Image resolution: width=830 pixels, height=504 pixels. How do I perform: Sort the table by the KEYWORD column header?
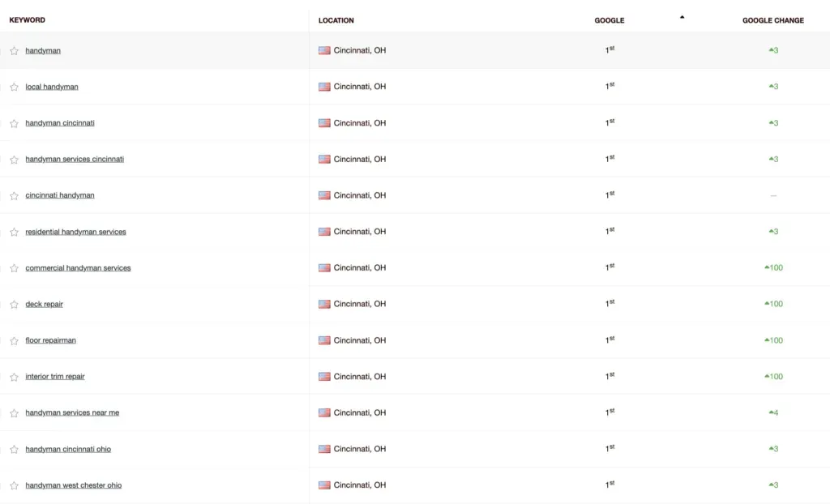27,20
